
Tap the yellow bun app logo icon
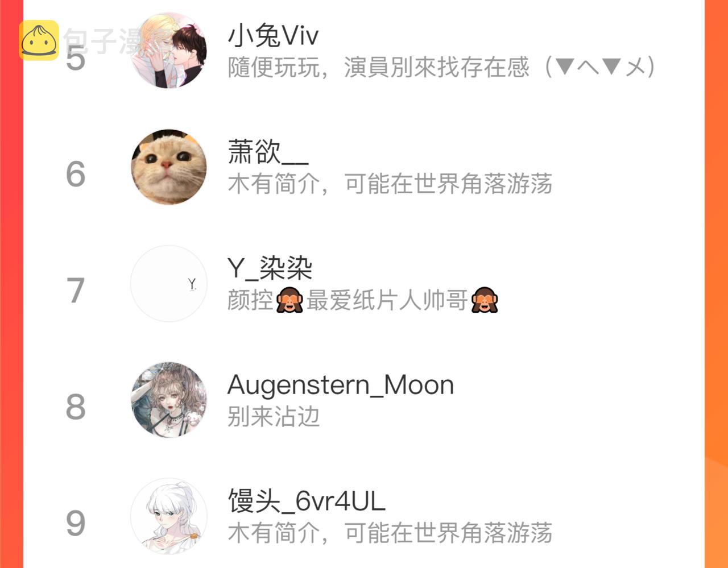(x=39, y=40)
